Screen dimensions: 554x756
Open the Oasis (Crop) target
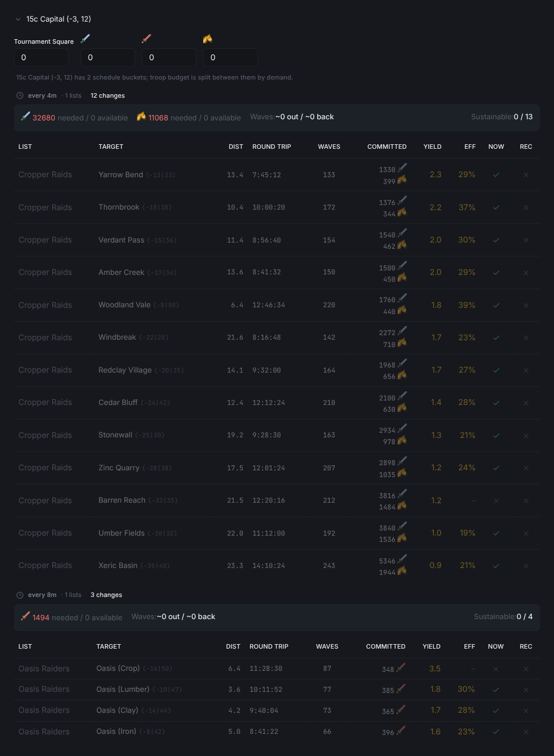pos(118,669)
